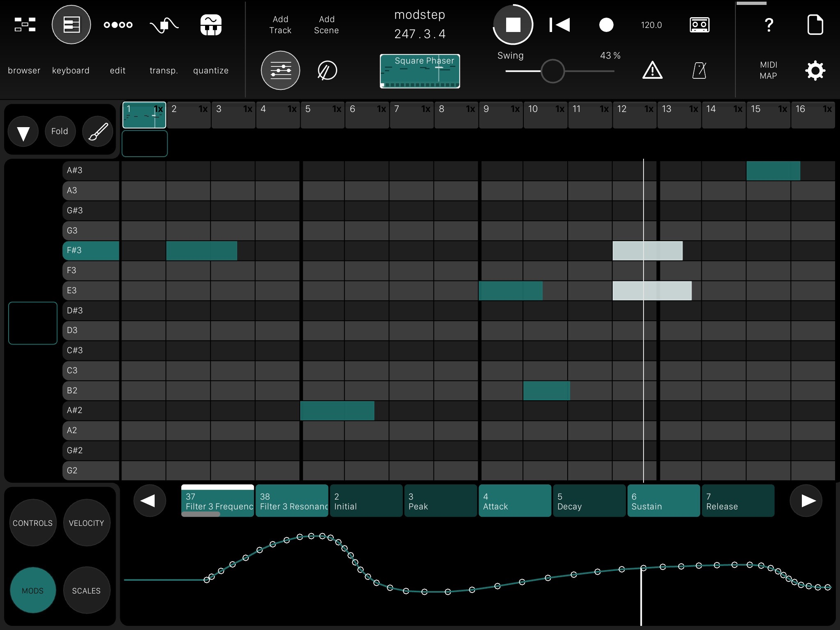The height and width of the screenshot is (630, 840).
Task: Open the quantize icon
Action: pos(211,25)
